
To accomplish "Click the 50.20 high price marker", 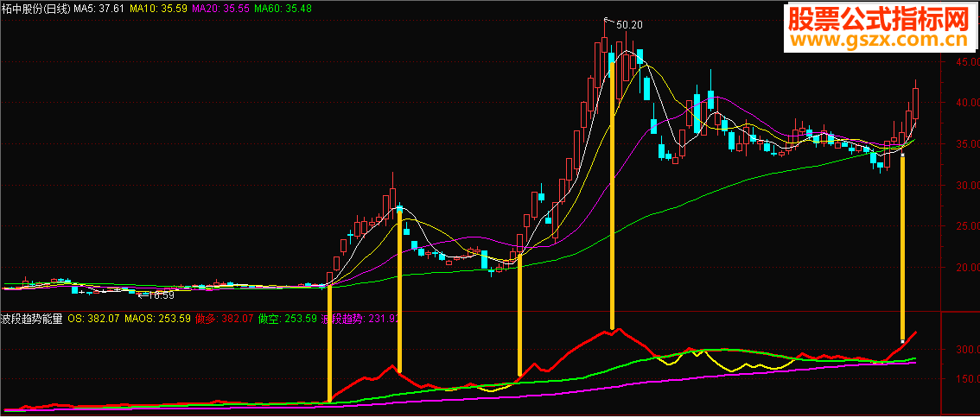I will point(629,25).
